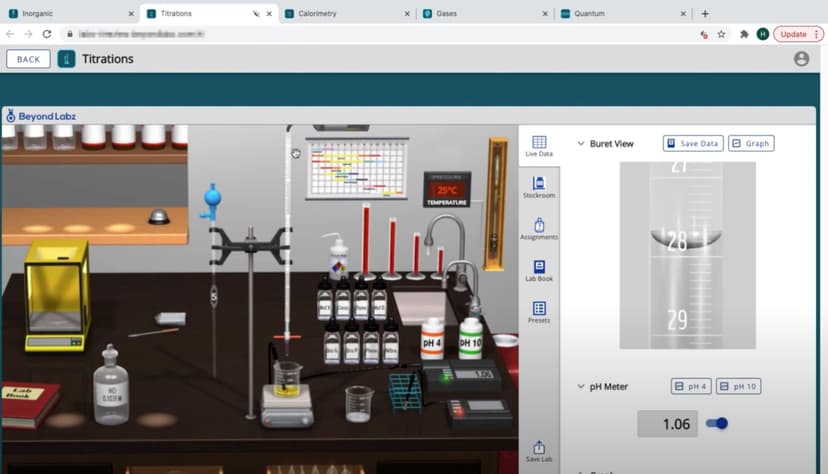Screen dimensions: 828x474
Task: Click the empty beaker on bench
Action: click(359, 404)
